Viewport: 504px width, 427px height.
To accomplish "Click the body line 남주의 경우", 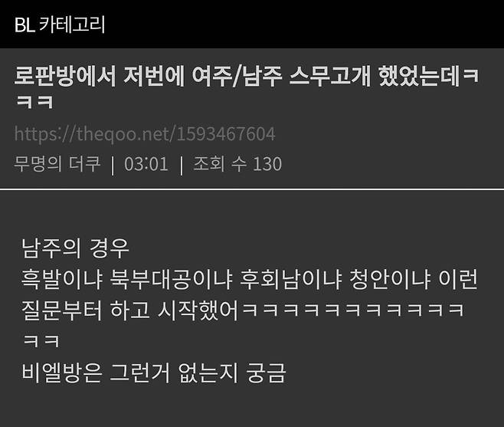I will pyautogui.click(x=75, y=248).
